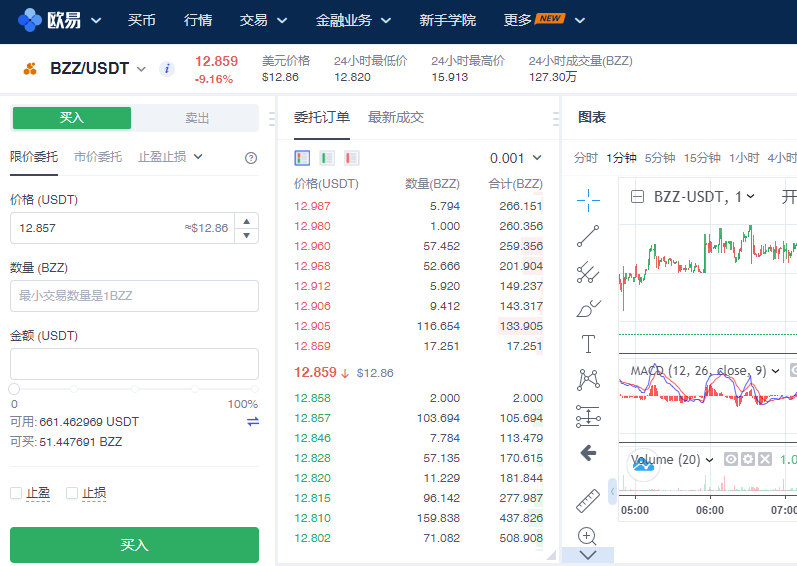
Task: Switch to the 卖出 sell side
Action: tap(197, 118)
